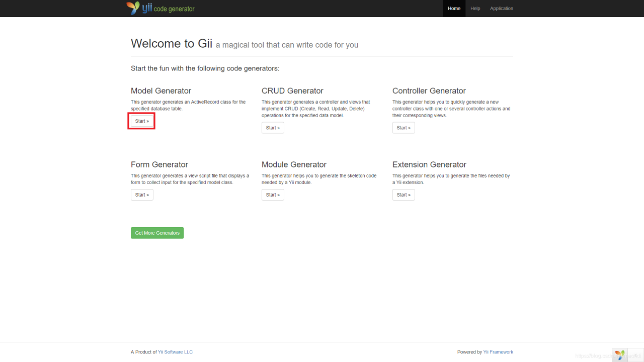Start the Extension Generator
This screenshot has width=644, height=362.
(404, 195)
